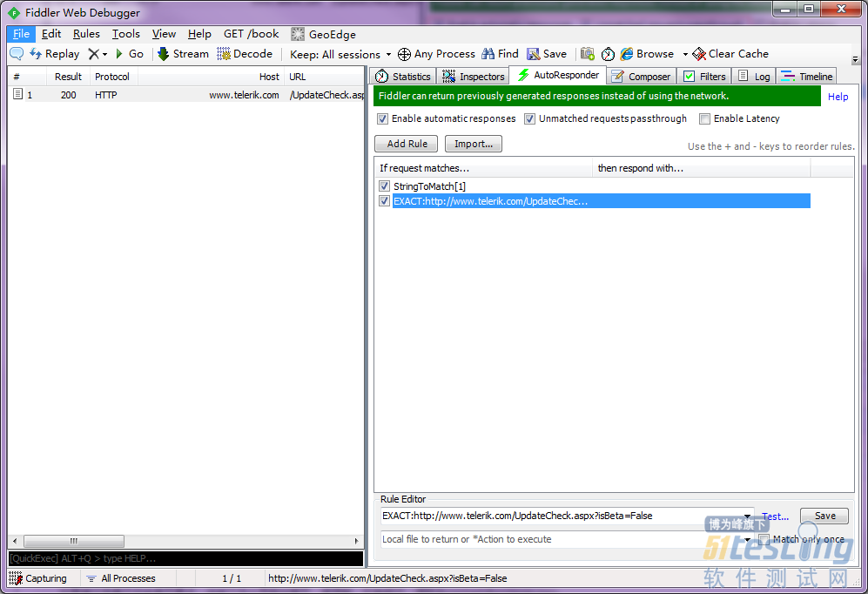Click the QuickExec command box
Viewport: 868px width, 594px height.
tap(185, 558)
